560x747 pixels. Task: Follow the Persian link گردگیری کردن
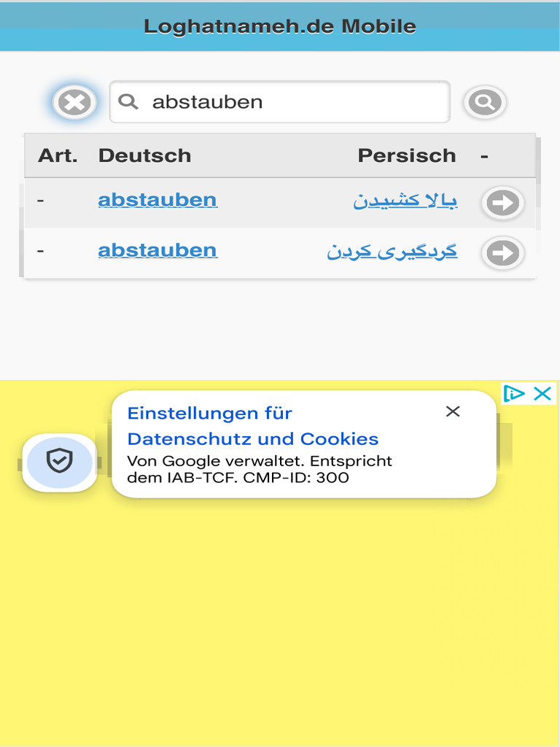[x=392, y=251]
